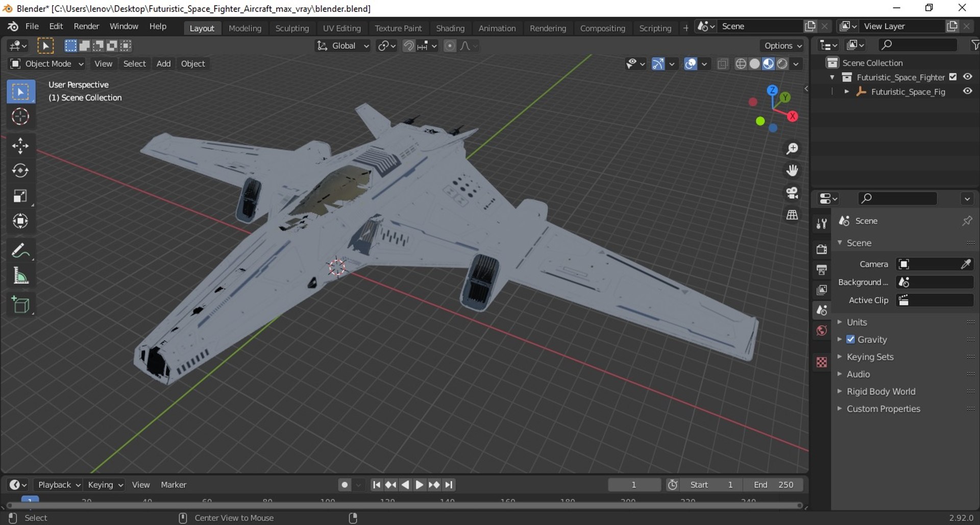980x525 pixels.
Task: Open the Render properties tab
Action: point(822,249)
